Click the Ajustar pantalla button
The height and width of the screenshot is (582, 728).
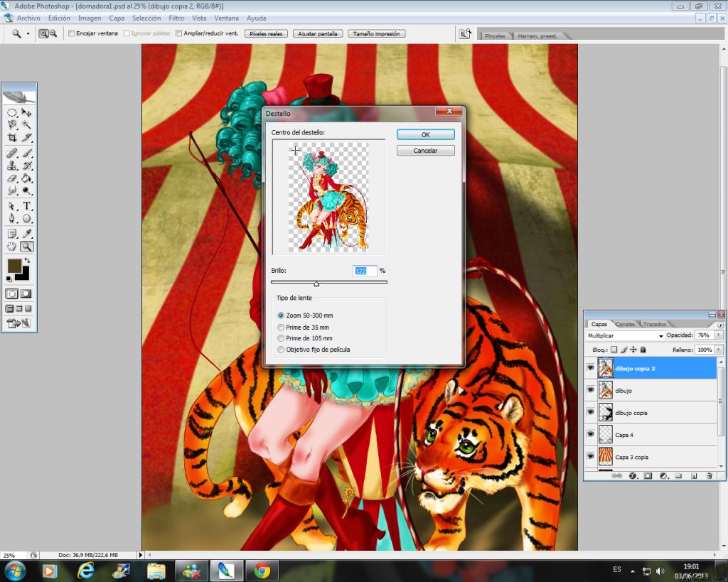pyautogui.click(x=318, y=33)
